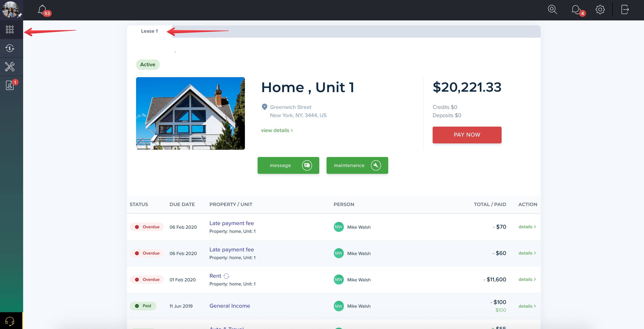644x329 pixels.
Task: Open the view details link
Action: coord(277,130)
